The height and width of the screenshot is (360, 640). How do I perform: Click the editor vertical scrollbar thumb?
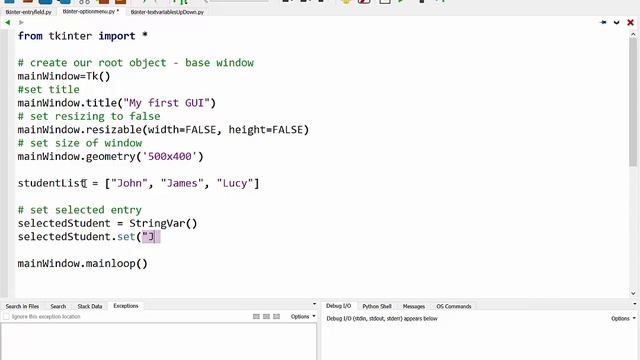[x=633, y=102]
